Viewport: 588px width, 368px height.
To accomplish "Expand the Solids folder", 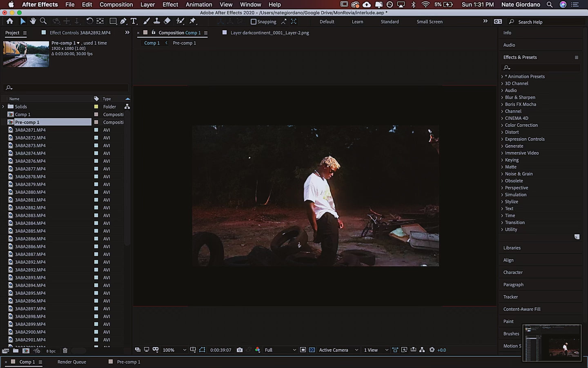I will coord(3,106).
